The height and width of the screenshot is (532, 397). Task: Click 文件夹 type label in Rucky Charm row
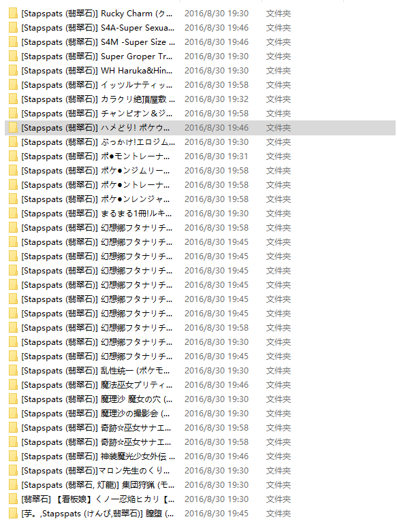click(278, 14)
